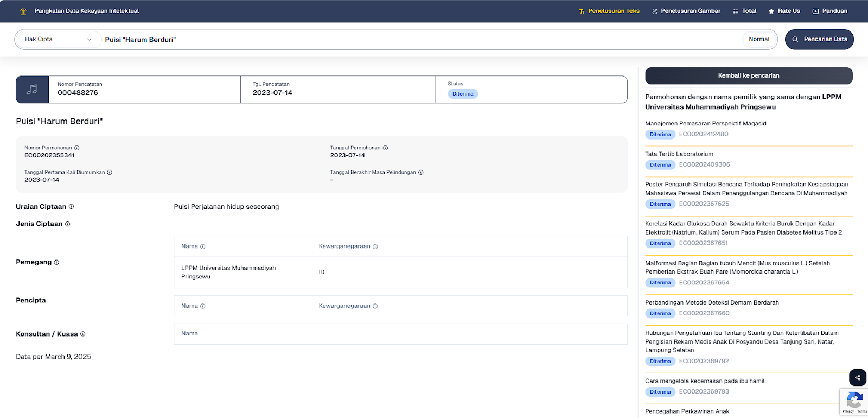Click info icon next to Pemegang label
The height and width of the screenshot is (418, 868).
click(57, 262)
